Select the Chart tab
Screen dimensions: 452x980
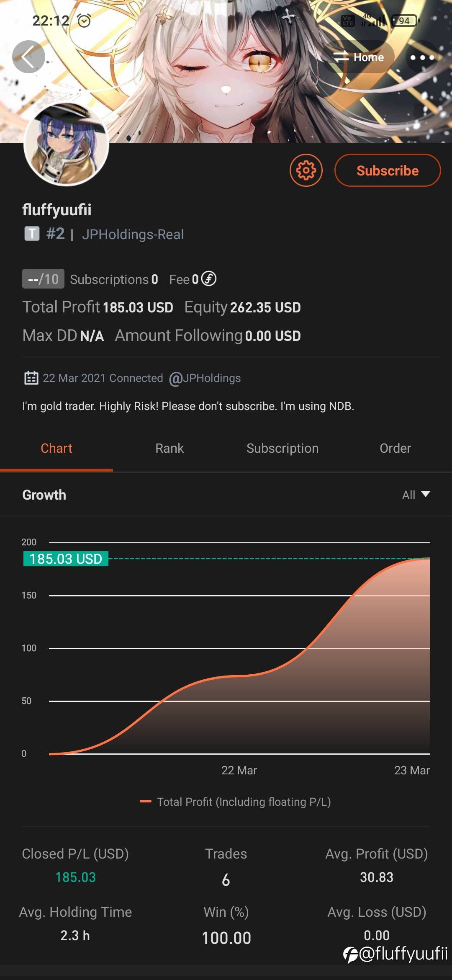pos(56,448)
